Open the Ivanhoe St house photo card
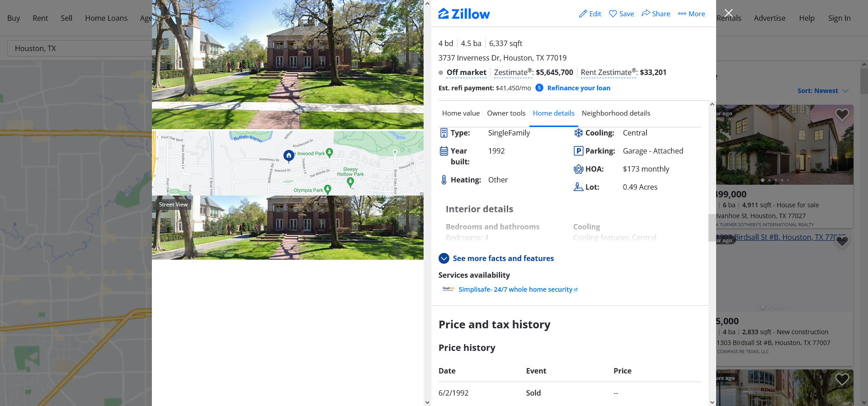This screenshot has height=406, width=868. pos(785,145)
